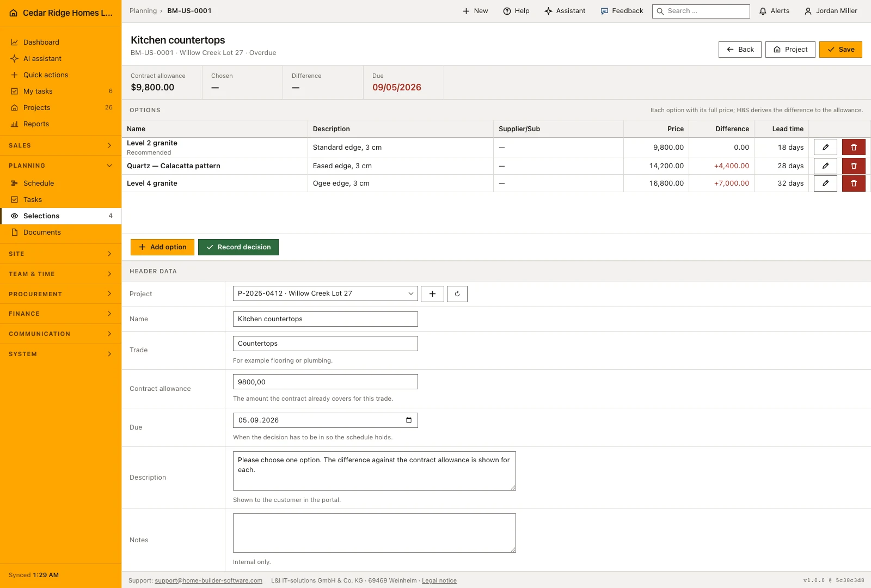Screen dimensions: 871x588
Task: Expand the Sales sidebar section
Action: pos(60,145)
